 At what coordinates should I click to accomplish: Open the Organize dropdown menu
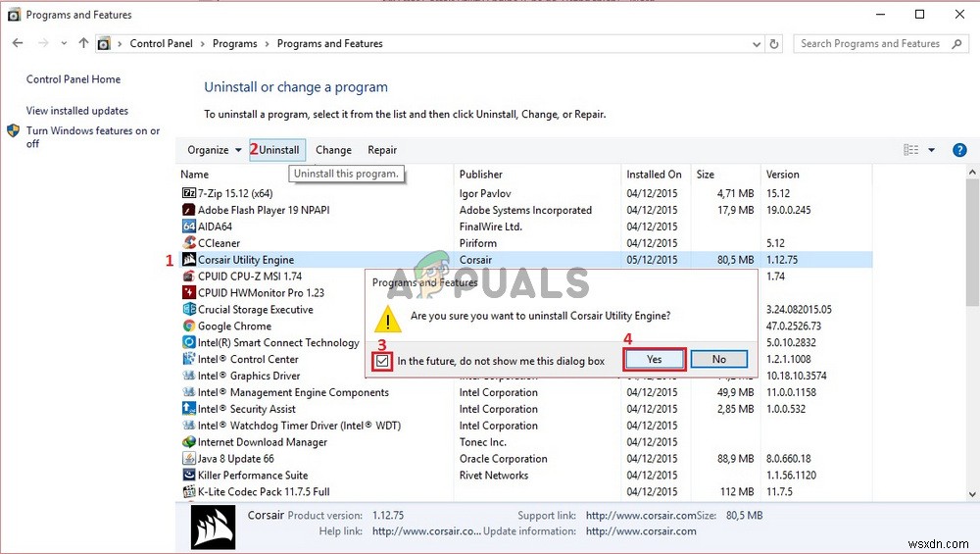[x=214, y=150]
